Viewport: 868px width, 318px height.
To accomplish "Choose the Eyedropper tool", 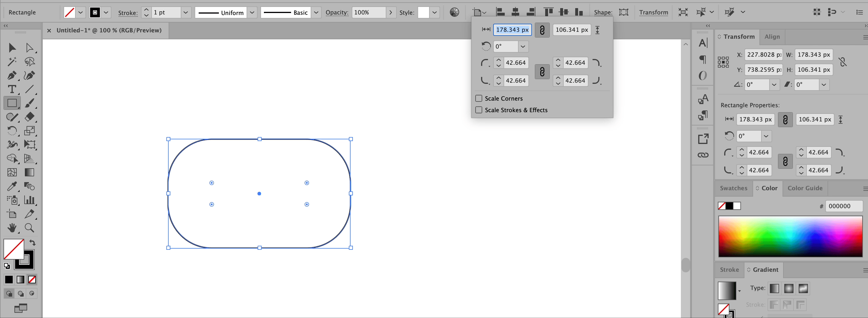I will 12,186.
